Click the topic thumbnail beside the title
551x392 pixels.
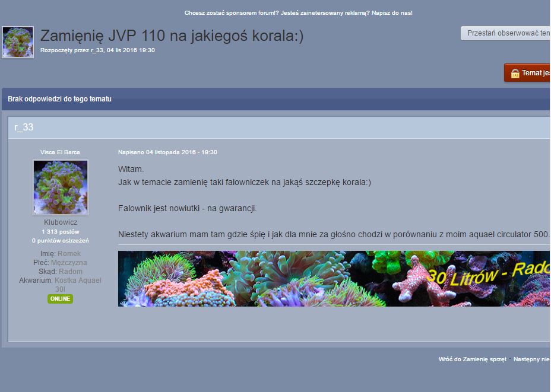18,42
